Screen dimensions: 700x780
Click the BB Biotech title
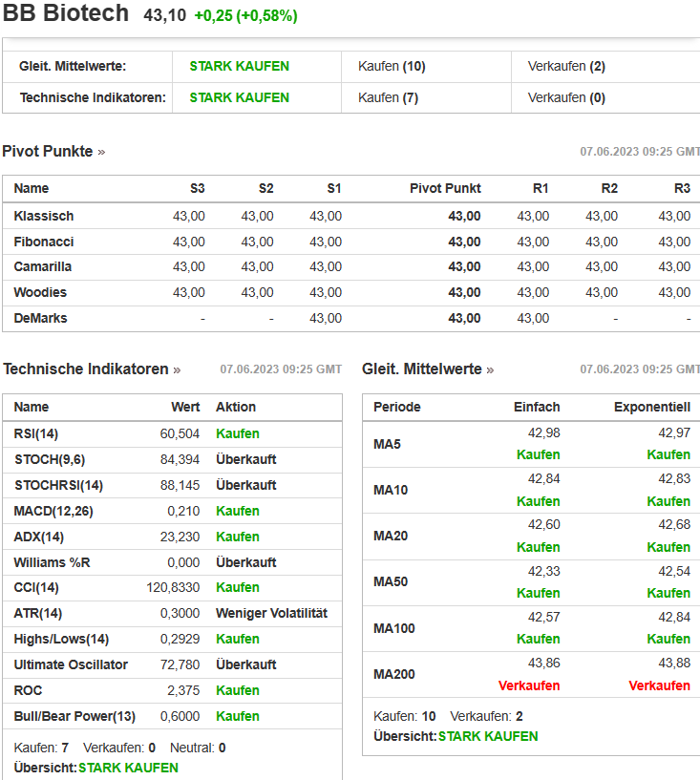tap(66, 13)
